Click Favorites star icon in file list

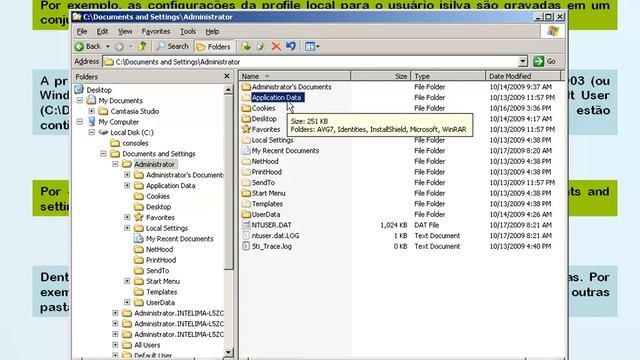246,129
